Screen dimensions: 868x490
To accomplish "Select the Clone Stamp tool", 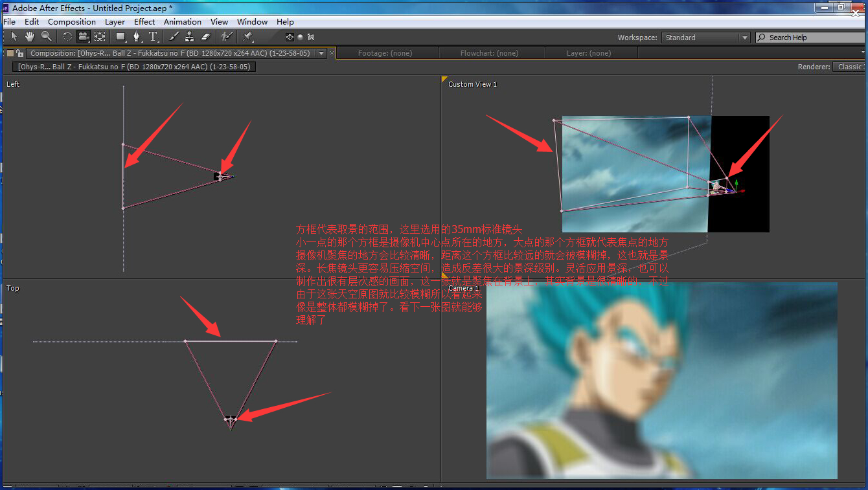I will click(189, 37).
